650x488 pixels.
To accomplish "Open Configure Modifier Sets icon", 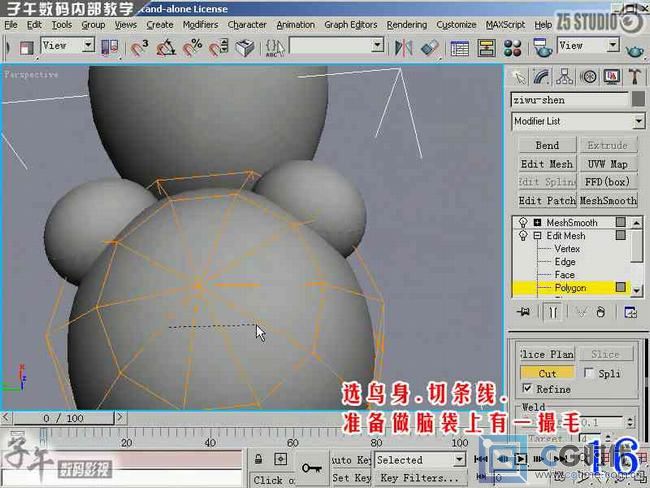I will (631, 312).
